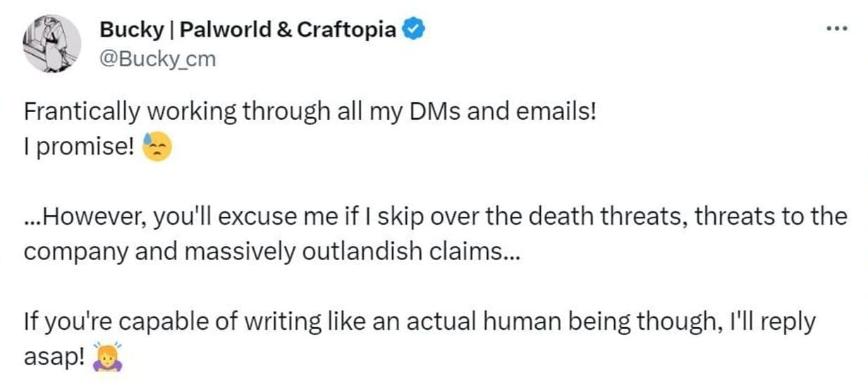
Task: Click the sweating face emoji after "I promise!"
Action: click(x=157, y=147)
